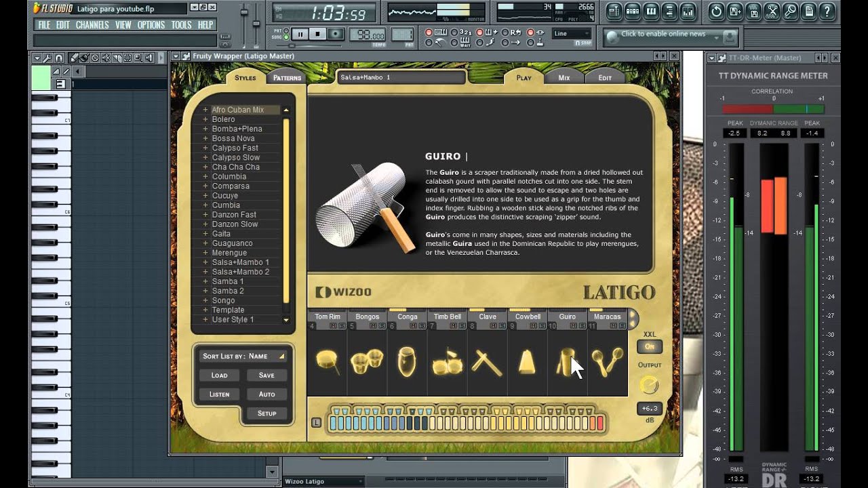This screenshot has height=488, width=868.
Task: Open the FL Studio mixer view button
Action: click(x=688, y=12)
